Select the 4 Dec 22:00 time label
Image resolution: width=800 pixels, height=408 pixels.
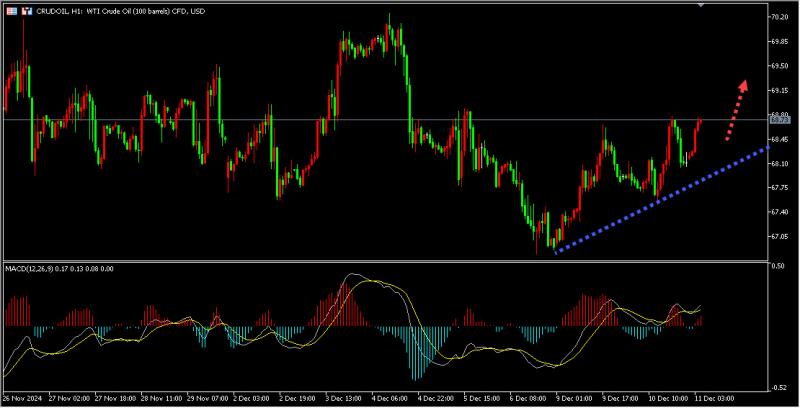coord(435,398)
